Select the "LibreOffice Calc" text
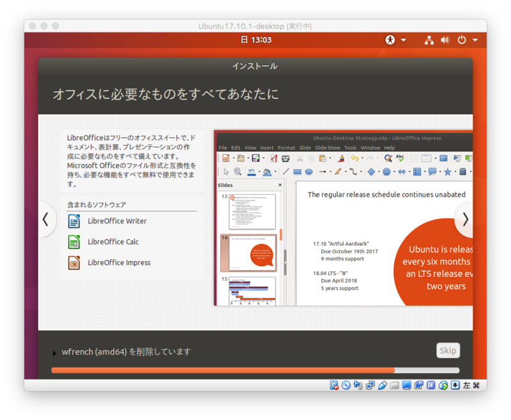 (113, 242)
